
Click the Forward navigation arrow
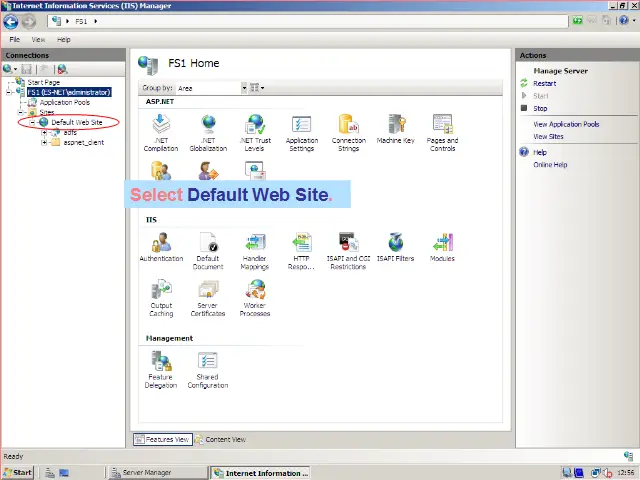pos(29,22)
